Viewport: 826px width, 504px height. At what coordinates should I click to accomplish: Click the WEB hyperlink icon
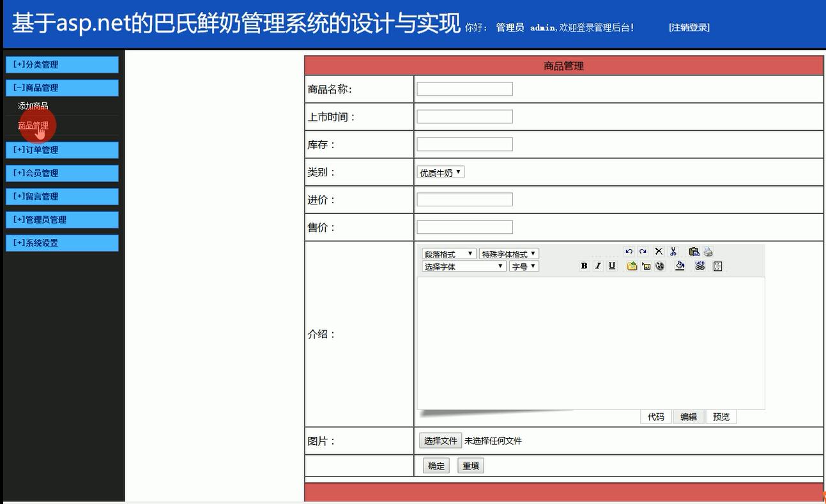(700, 266)
